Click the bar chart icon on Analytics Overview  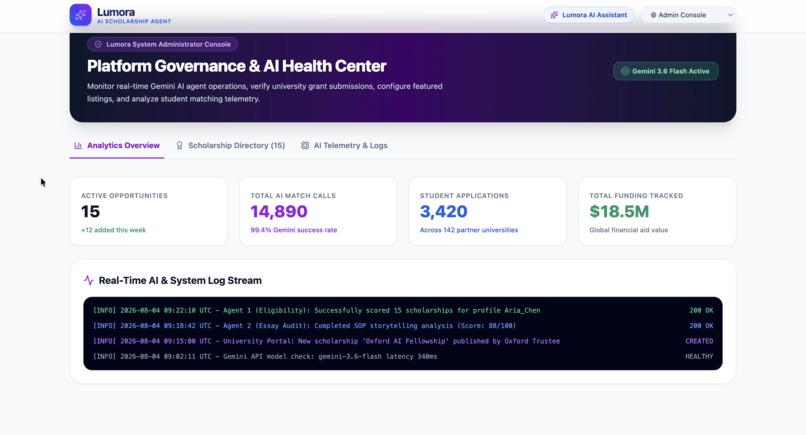78,146
